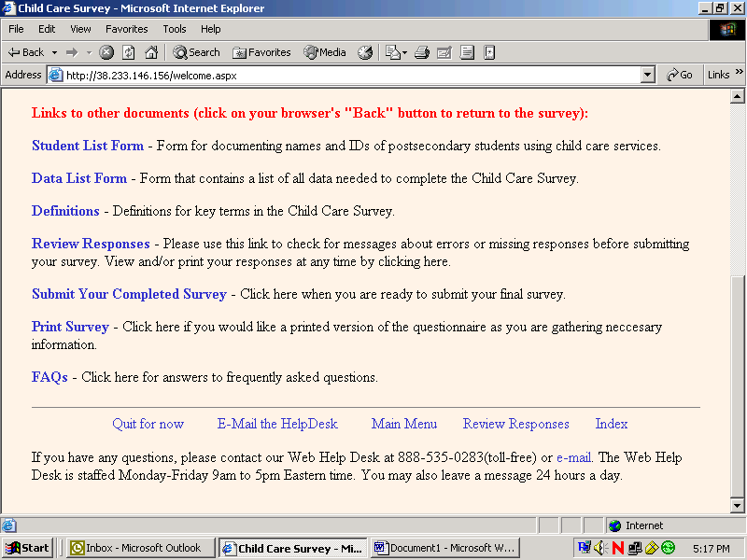Open the Favorites toolbar button

pos(261,52)
